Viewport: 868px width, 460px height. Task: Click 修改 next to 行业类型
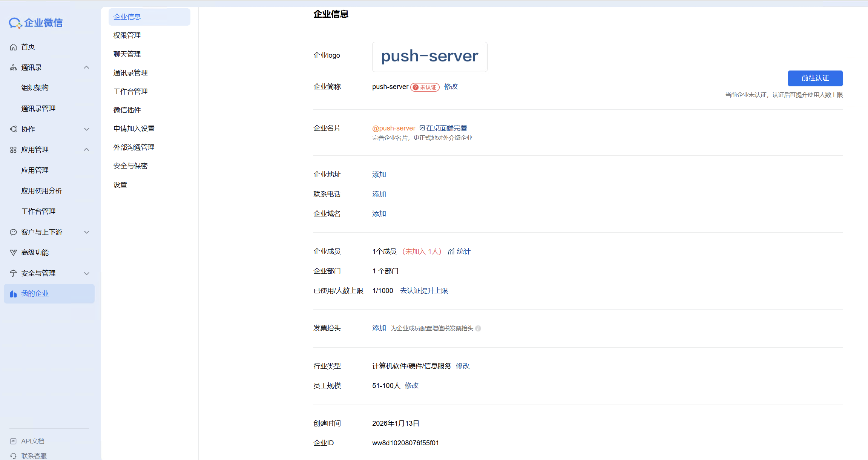463,366
